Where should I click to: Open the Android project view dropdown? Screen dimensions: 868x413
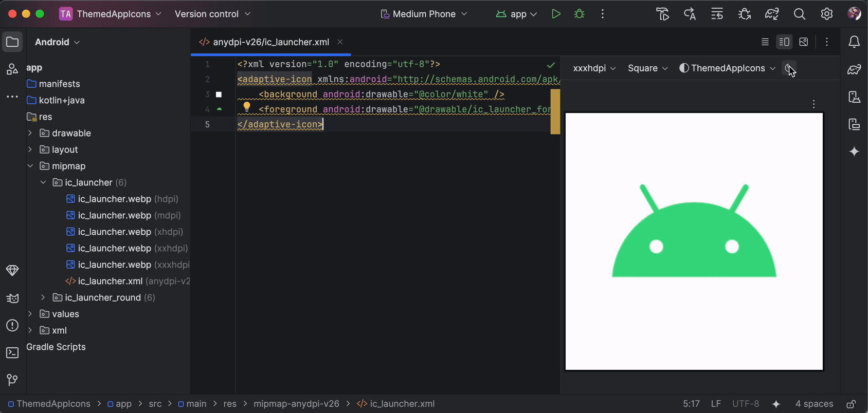(x=57, y=42)
